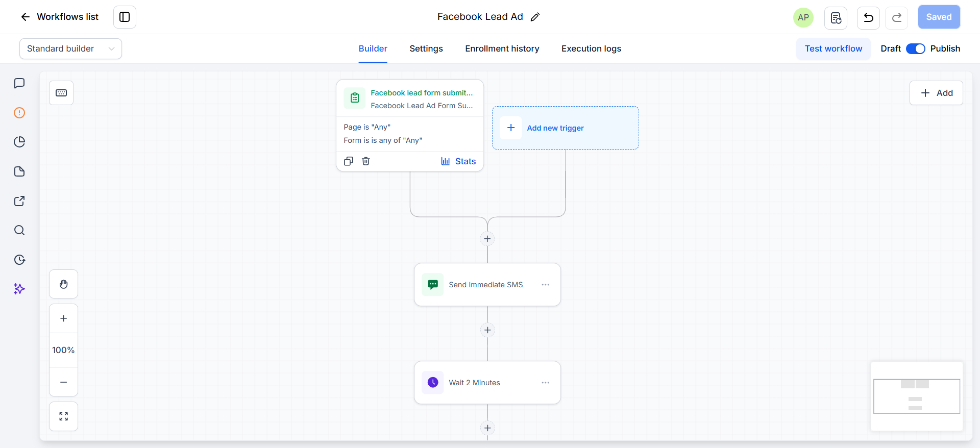Open Send Immediate SMS more options
The width and height of the screenshot is (980, 448).
click(546, 285)
